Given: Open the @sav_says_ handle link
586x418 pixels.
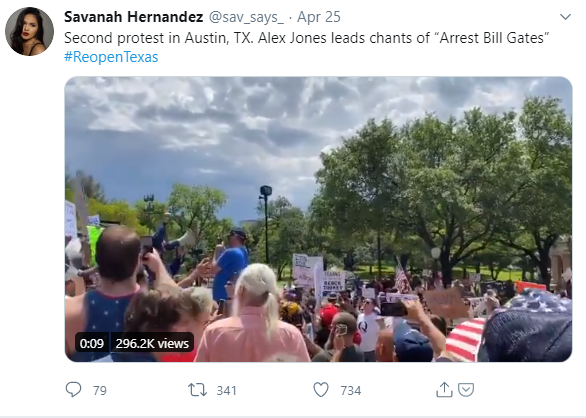Looking at the screenshot, I should point(246,17).
